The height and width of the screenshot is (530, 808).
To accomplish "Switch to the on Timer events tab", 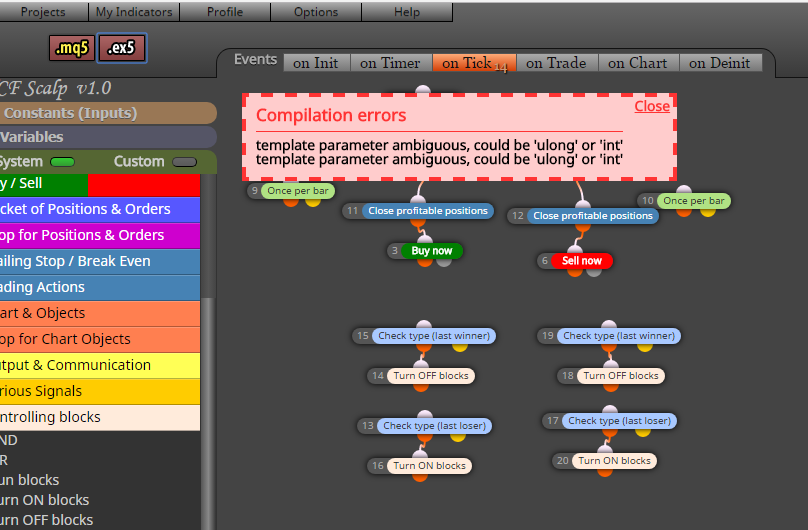I will click(391, 63).
